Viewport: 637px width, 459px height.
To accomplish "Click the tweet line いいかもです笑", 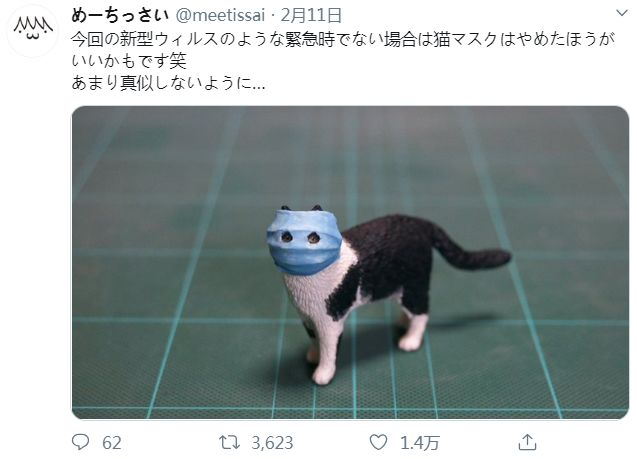I will click(x=129, y=61).
